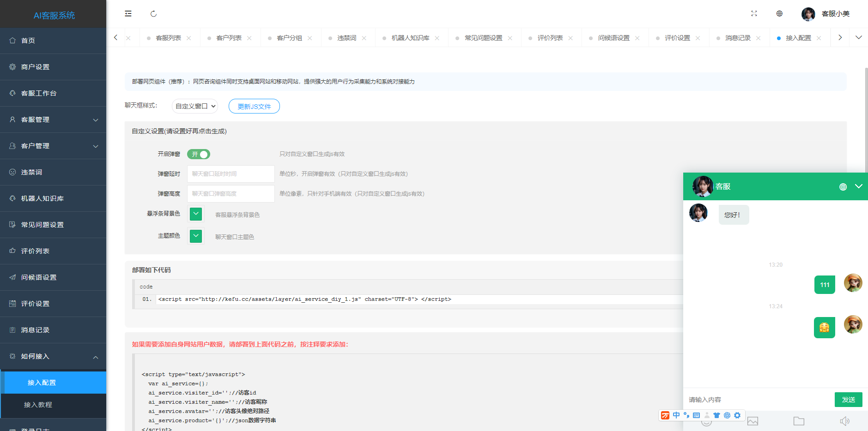Switch to the 消息记录 tab
The image size is (868, 431).
[x=739, y=37]
